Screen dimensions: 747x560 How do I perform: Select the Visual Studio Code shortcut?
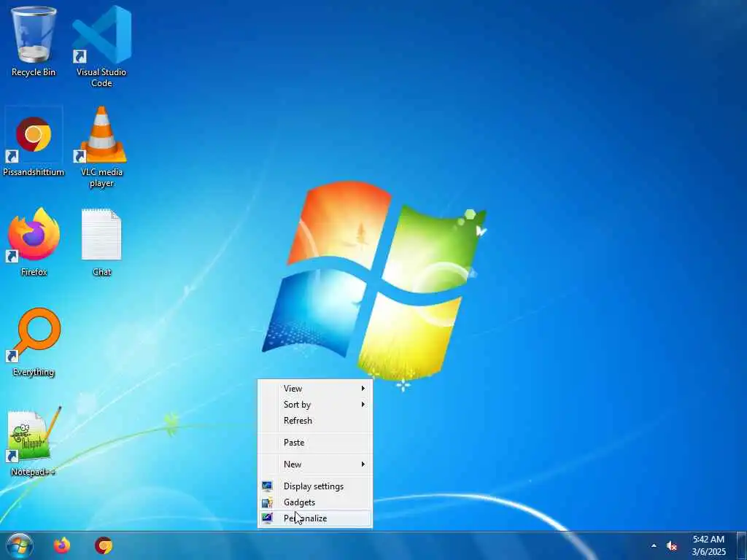(101, 46)
